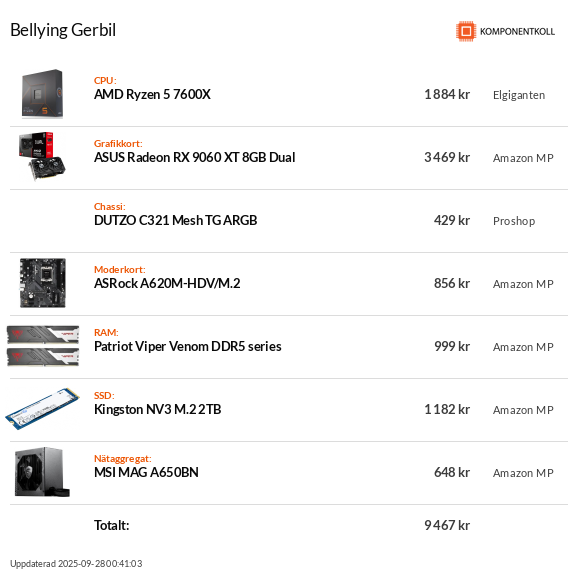This screenshot has width=577, height=577.
Task: Open Kingston NV3 M.2 2TB entry
Action: point(157,409)
